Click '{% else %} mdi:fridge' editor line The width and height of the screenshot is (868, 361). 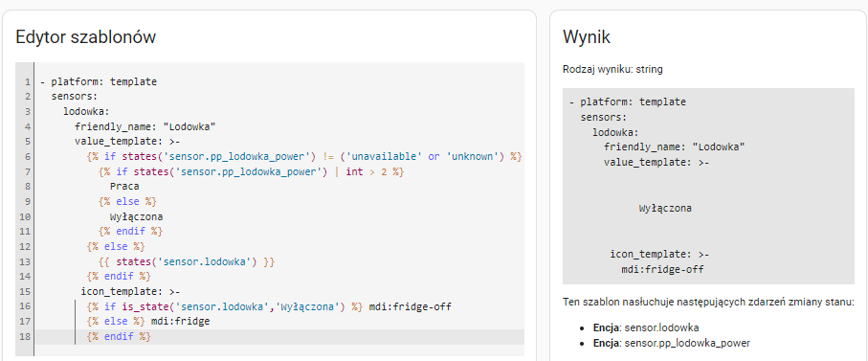pos(148,321)
